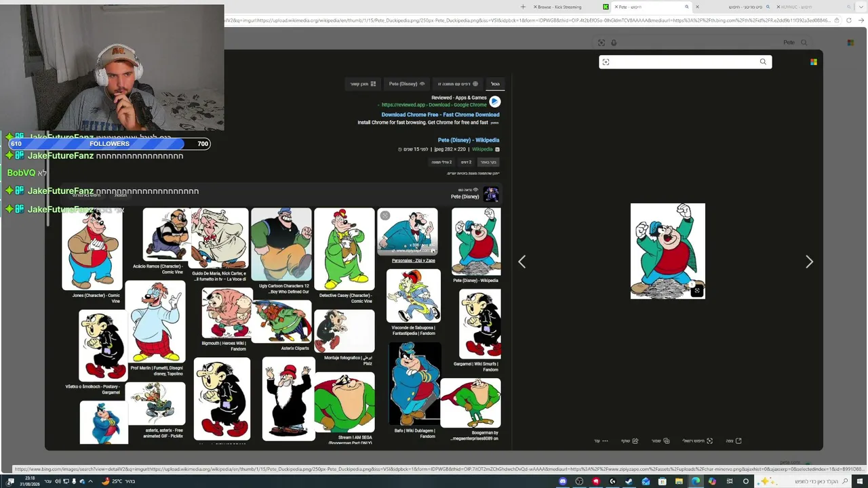
Task: Click the green 'Wikipedia' source link
Action: 482,149
